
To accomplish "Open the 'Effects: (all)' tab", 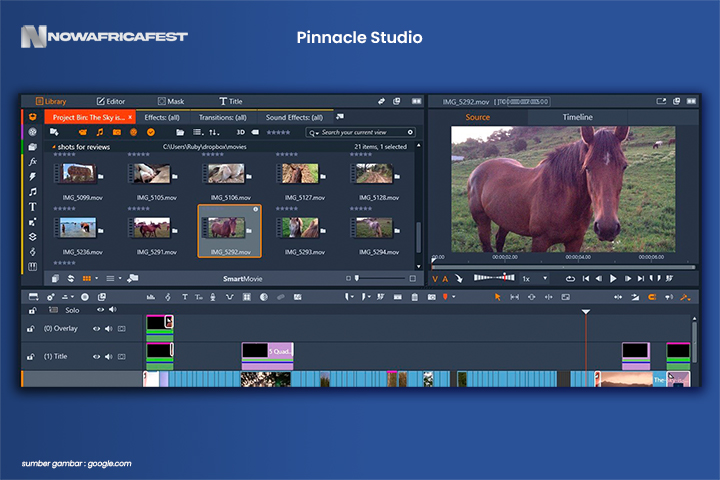I will [x=162, y=118].
